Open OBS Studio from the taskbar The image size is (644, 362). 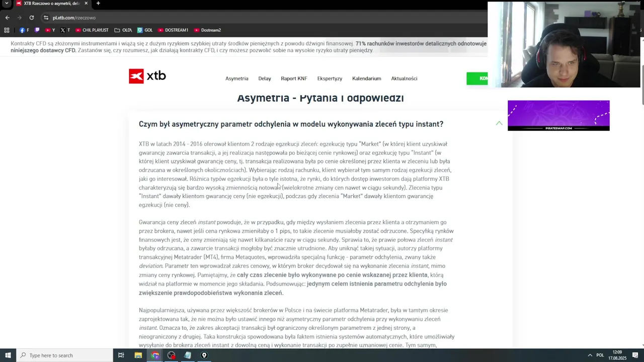(172, 355)
